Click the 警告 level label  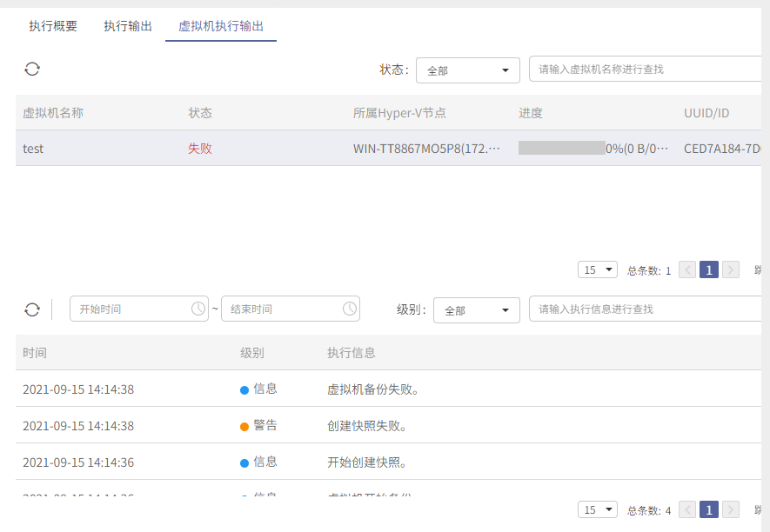265,425
